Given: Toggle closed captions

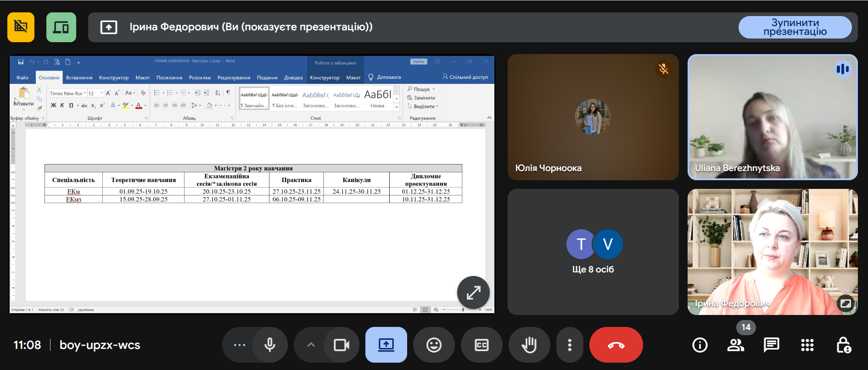Looking at the screenshot, I should [x=481, y=345].
